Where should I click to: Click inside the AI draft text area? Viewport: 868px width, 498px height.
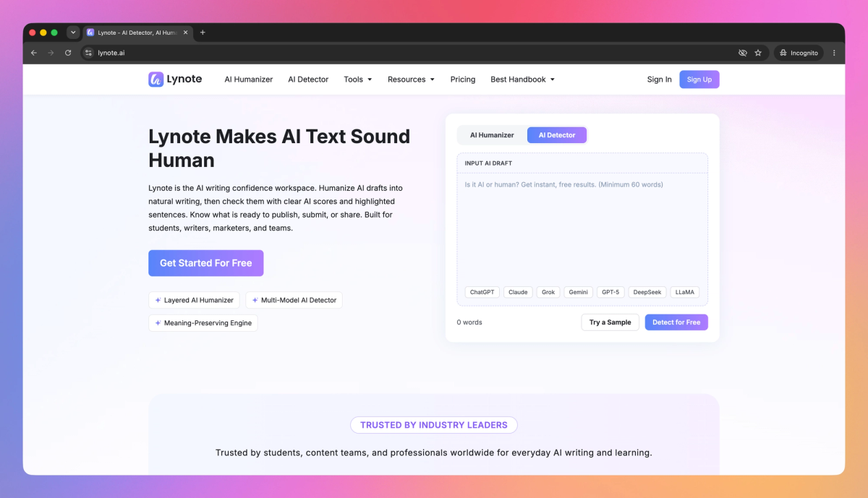[x=582, y=228]
